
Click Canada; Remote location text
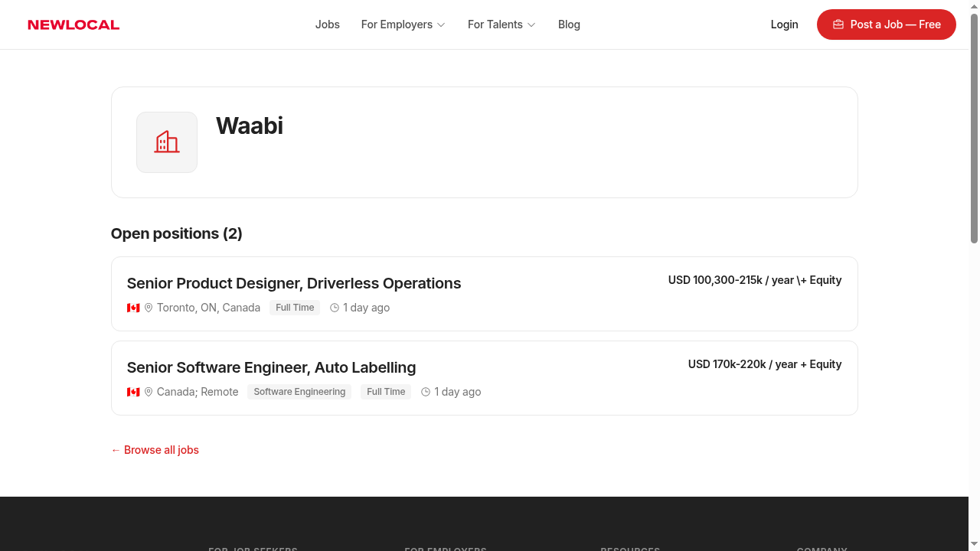click(198, 392)
